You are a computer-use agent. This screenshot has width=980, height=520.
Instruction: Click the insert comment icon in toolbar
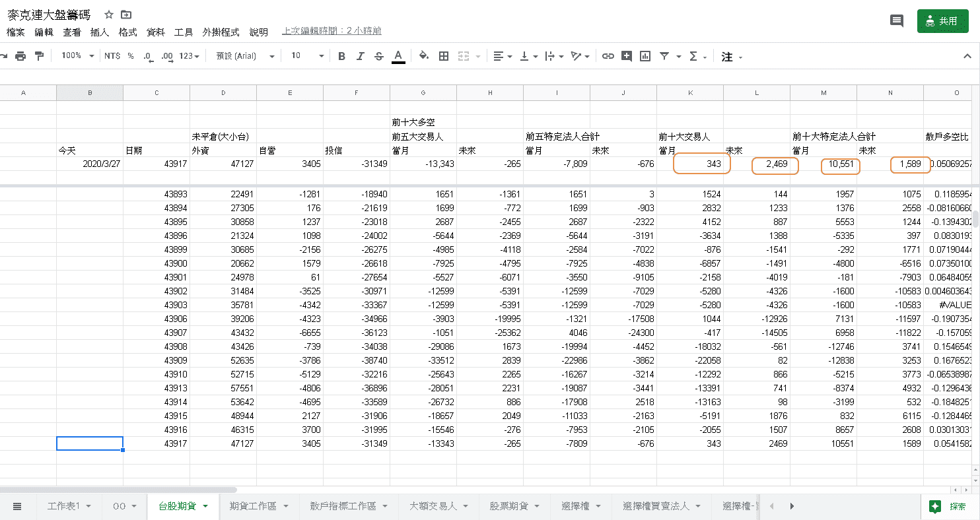coord(627,56)
